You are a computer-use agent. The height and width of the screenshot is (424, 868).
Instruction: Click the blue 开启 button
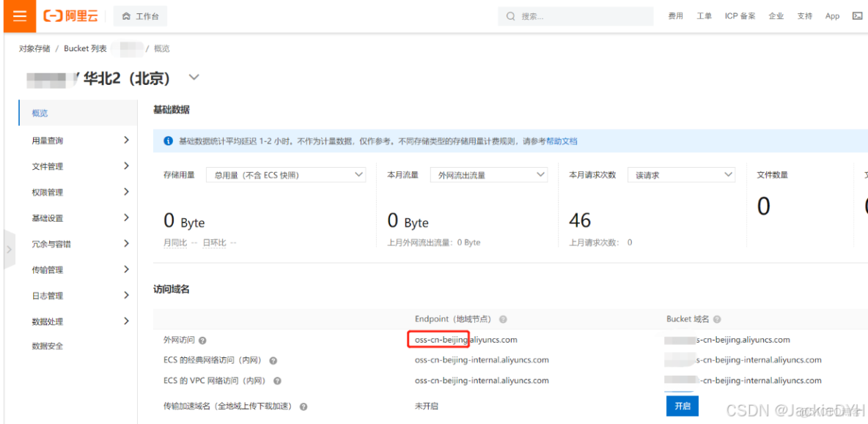683,406
